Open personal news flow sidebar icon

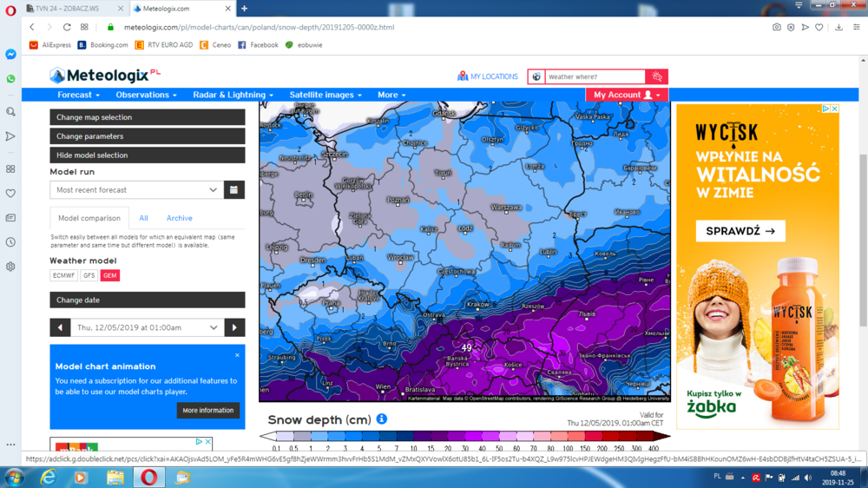click(x=10, y=218)
